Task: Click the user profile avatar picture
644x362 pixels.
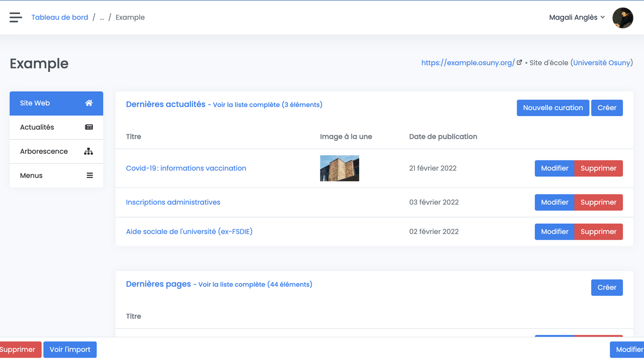Action: click(x=622, y=18)
